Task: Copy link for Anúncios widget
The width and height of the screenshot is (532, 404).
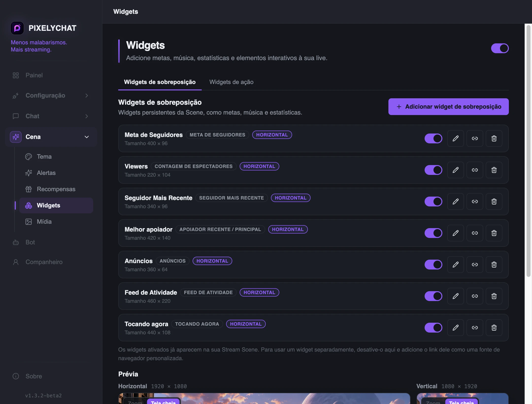Action: (x=475, y=265)
